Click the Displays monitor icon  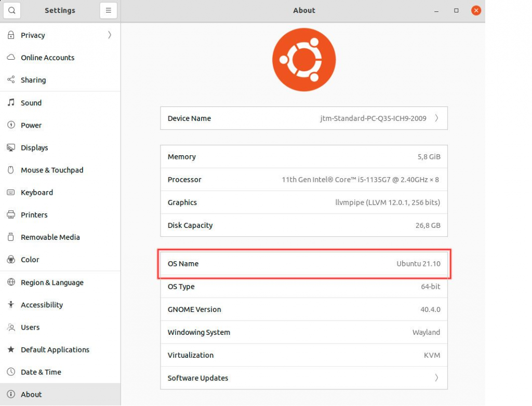tap(11, 147)
